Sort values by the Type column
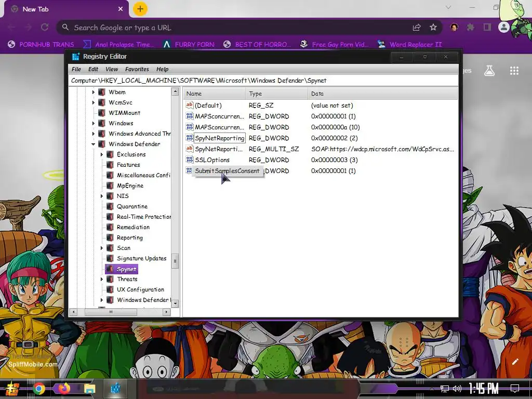 tap(276, 94)
